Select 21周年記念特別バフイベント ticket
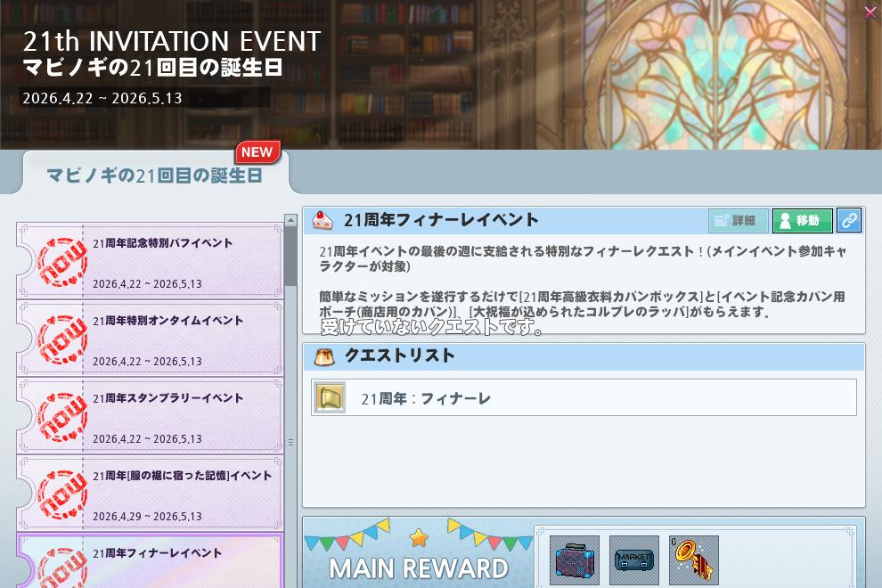 (x=151, y=260)
